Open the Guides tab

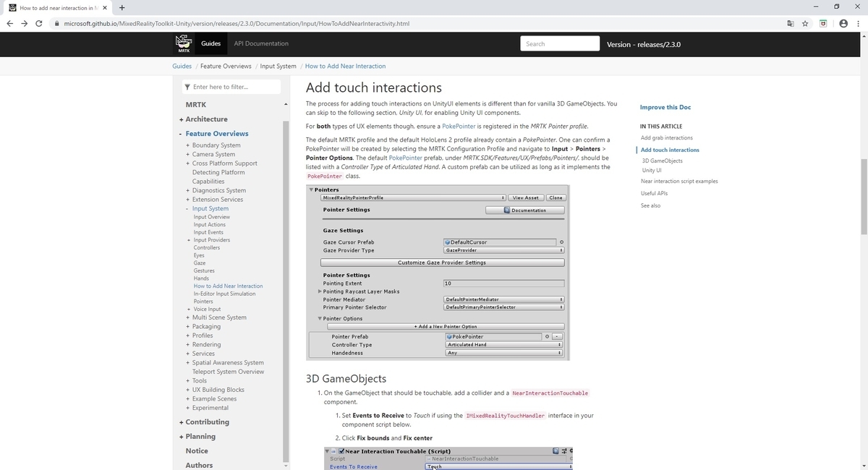(211, 44)
